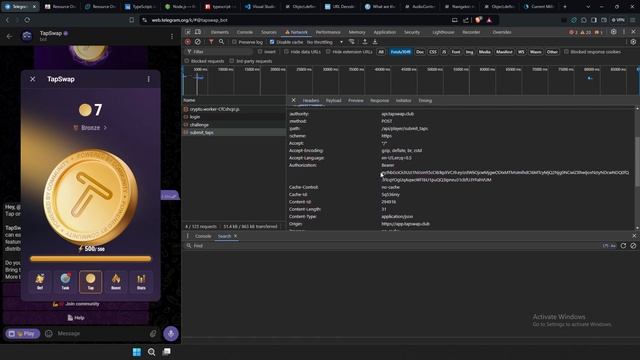Image resolution: width=640 pixels, height=360 pixels.
Task: Open the TapSwap chat options menu
Action: [172, 36]
